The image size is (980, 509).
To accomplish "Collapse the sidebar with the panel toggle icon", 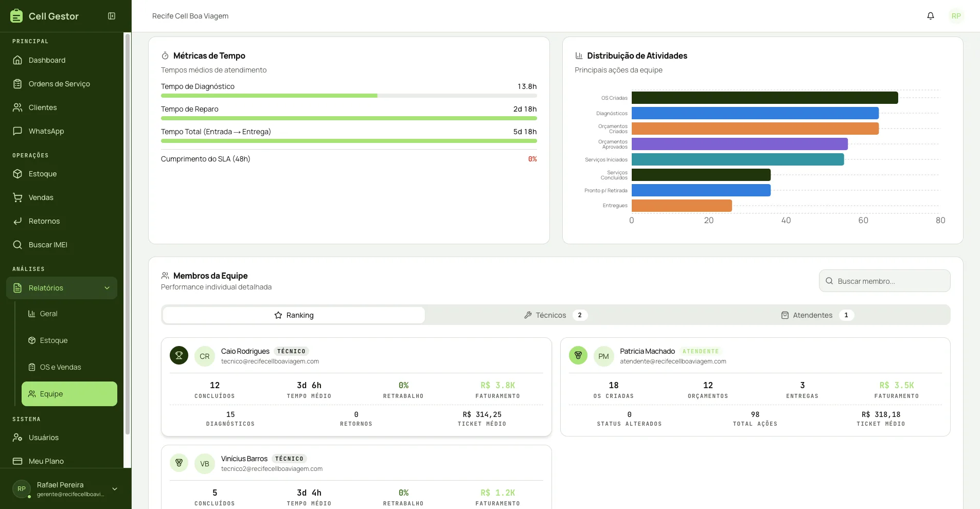I will tap(112, 16).
